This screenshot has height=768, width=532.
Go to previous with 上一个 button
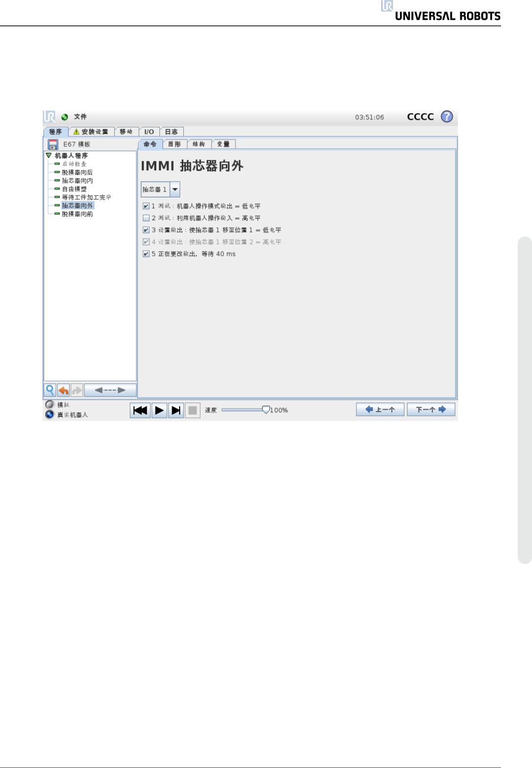pos(380,410)
